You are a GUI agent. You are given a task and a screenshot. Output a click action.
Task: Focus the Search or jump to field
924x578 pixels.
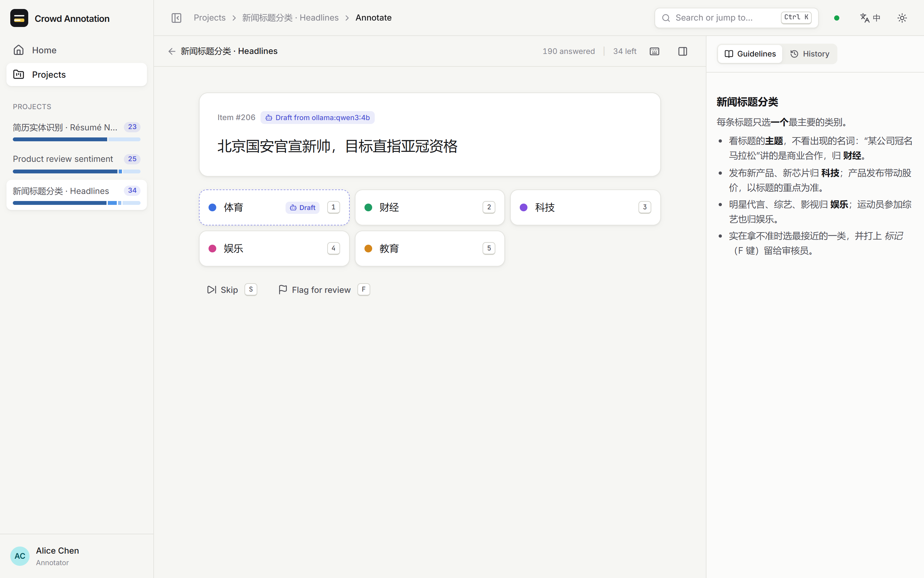(x=736, y=18)
